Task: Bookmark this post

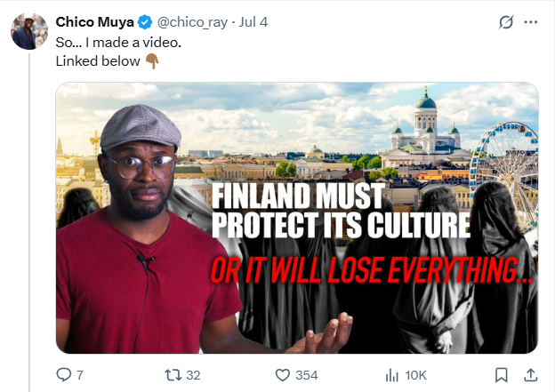Action: (x=501, y=375)
